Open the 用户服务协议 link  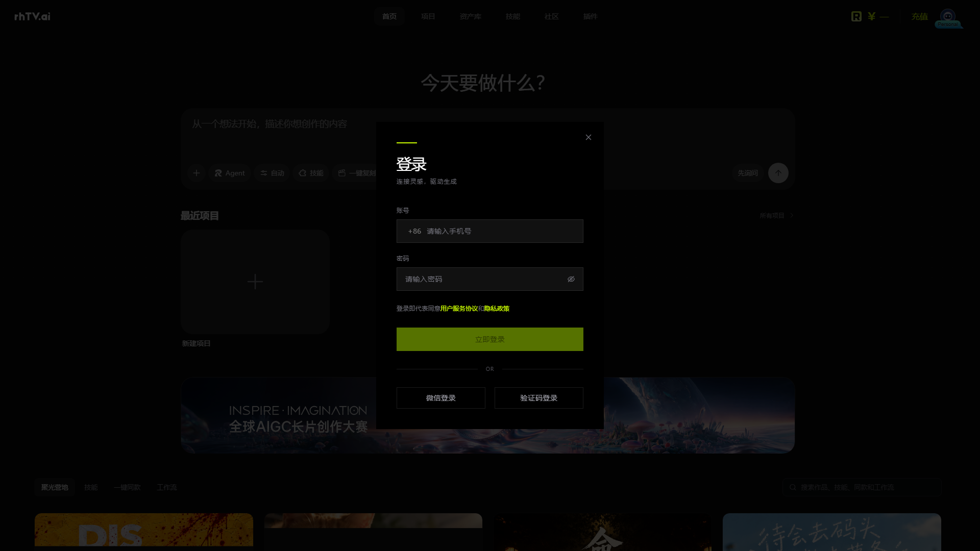point(459,309)
